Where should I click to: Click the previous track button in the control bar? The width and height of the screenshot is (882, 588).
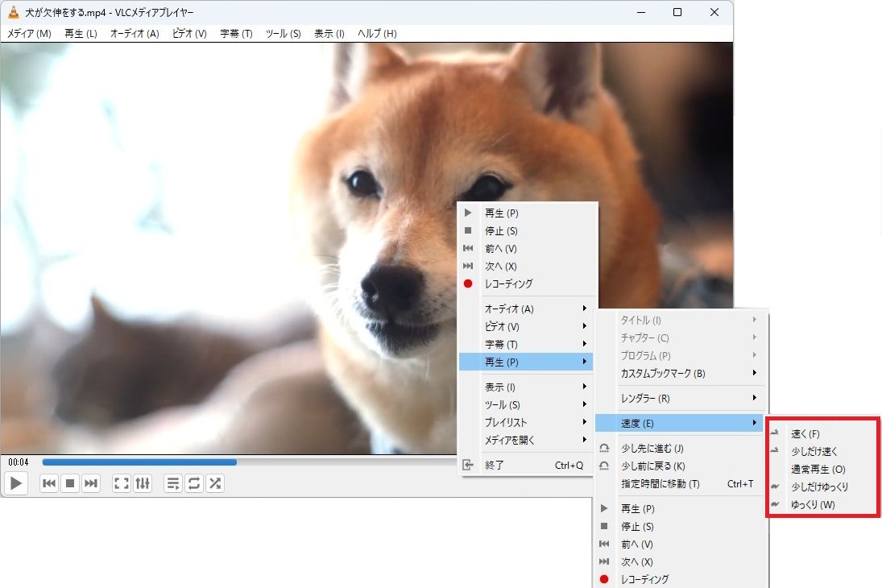coord(49,483)
